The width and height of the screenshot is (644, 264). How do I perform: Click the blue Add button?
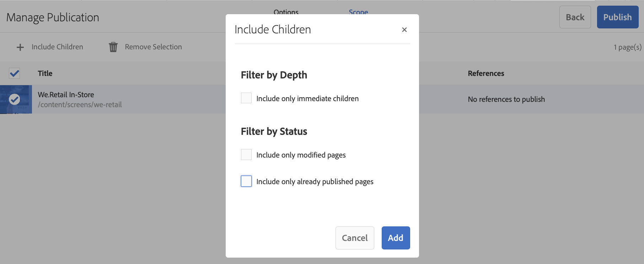coord(396,238)
